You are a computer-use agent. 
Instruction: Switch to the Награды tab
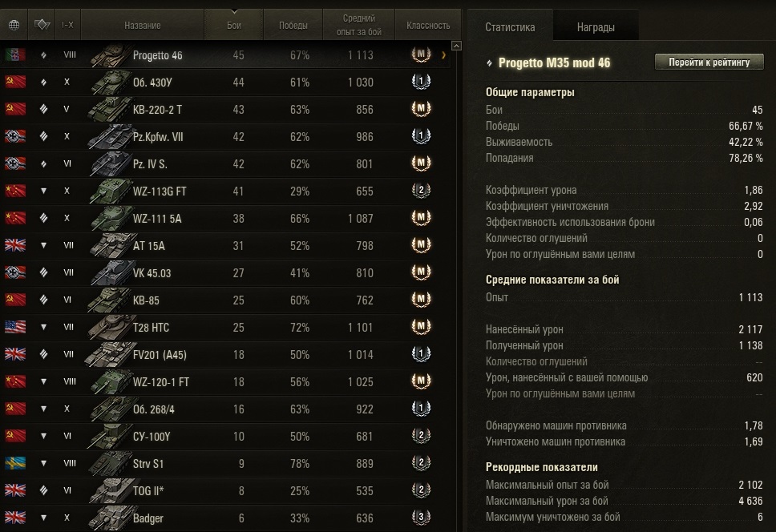(596, 27)
